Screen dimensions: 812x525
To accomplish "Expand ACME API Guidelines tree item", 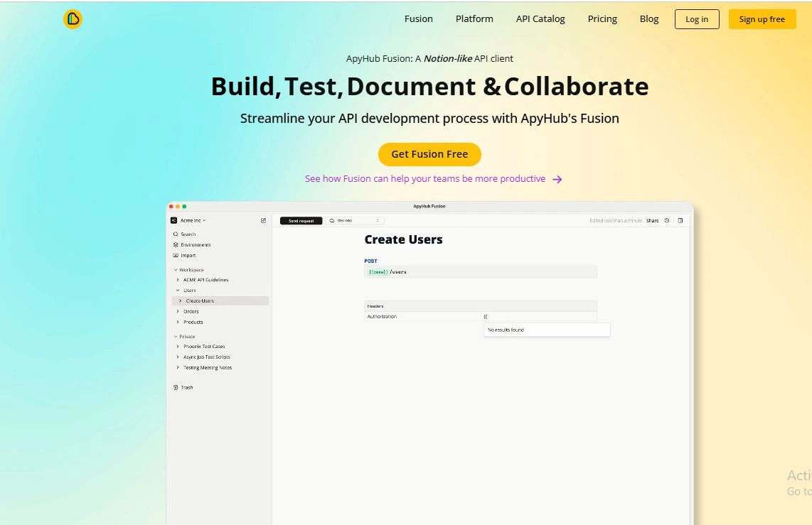I will tap(178, 280).
